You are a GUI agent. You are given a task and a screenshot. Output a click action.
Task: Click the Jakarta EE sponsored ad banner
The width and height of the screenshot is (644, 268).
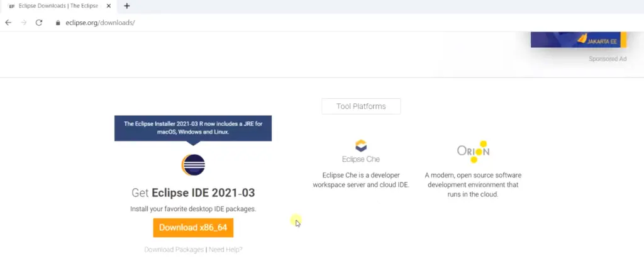point(579,40)
